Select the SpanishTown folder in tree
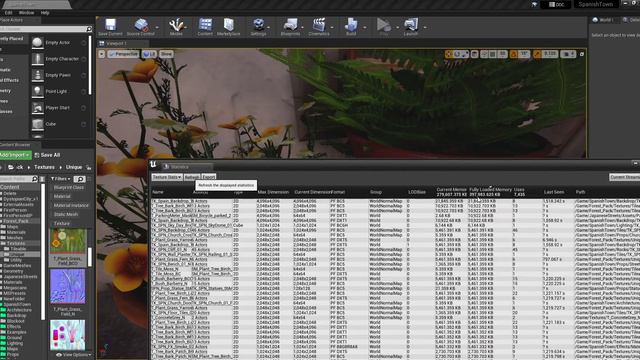This screenshot has height=360, width=640. 17,304
